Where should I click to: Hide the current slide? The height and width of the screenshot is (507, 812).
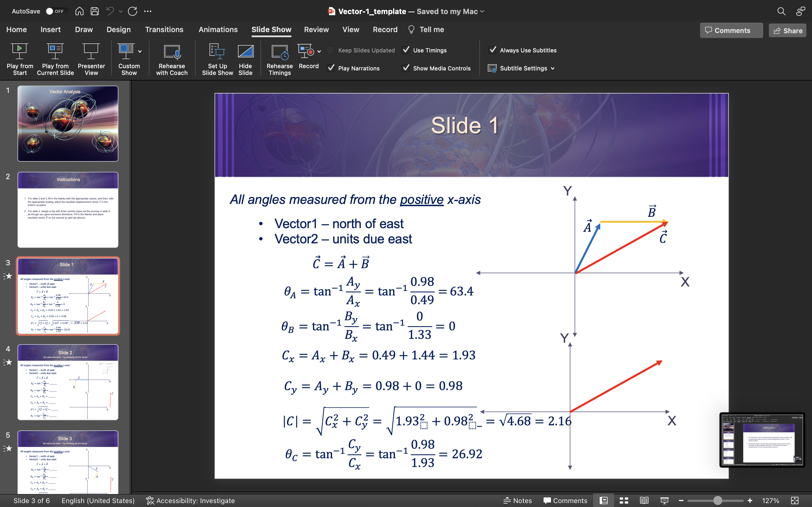[x=246, y=59]
